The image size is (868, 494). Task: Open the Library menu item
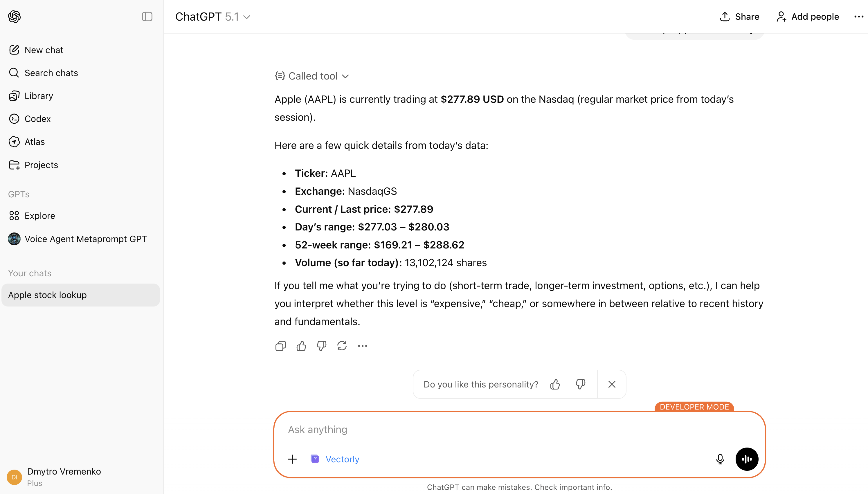tap(39, 96)
